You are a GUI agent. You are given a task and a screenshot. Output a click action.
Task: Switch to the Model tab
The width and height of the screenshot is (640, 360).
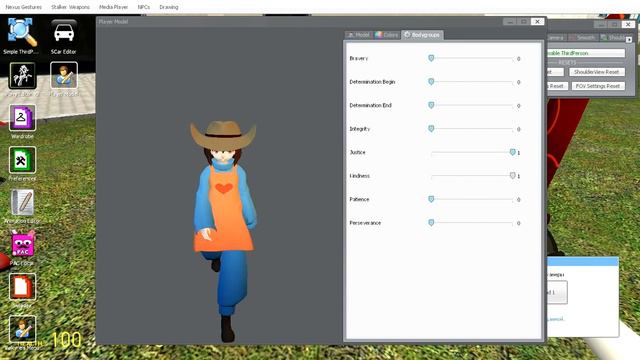[x=358, y=35]
